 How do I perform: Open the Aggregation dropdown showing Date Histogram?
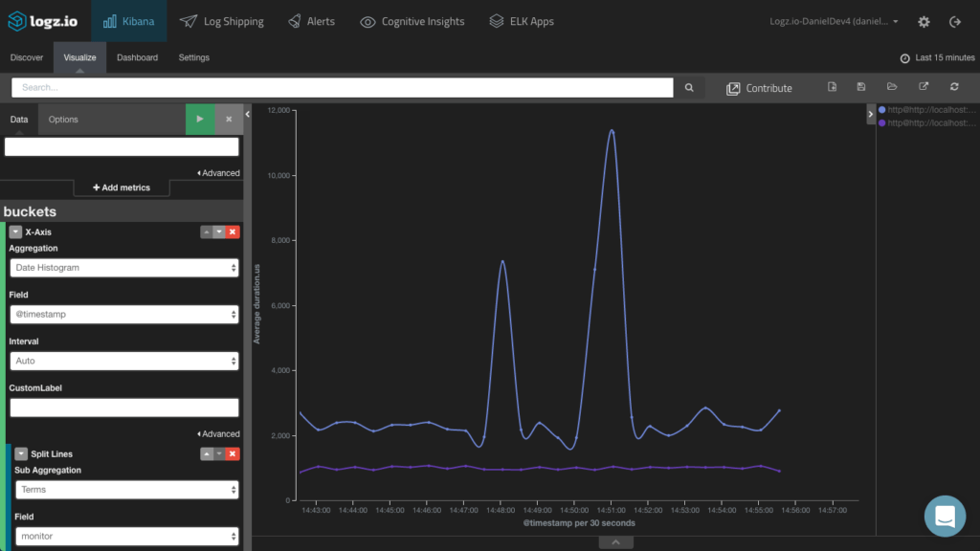coord(124,267)
